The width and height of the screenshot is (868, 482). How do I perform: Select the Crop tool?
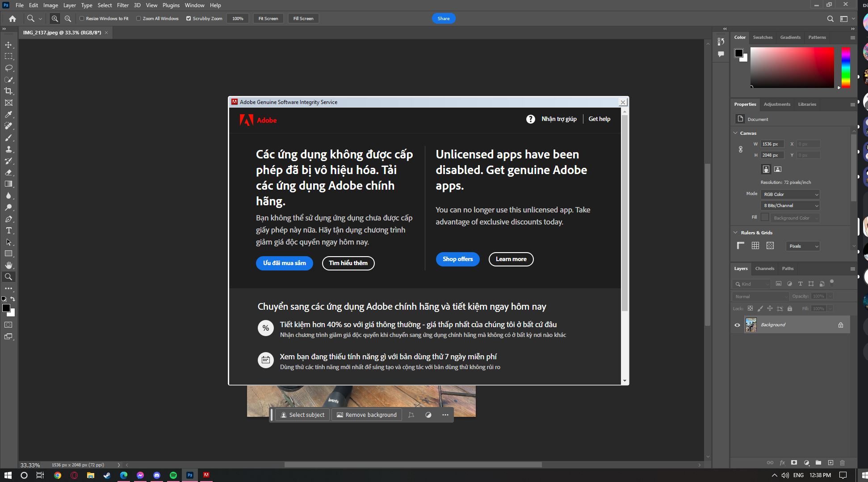point(8,91)
